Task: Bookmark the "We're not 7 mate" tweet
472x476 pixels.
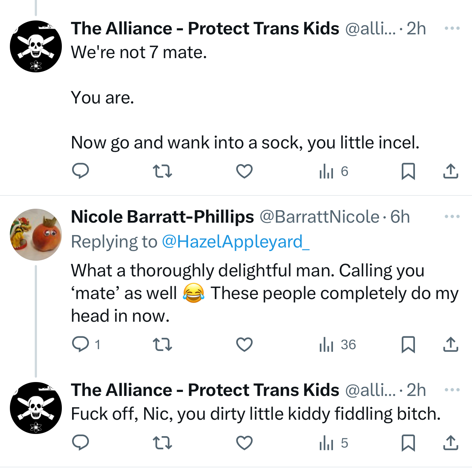Action: coord(408,171)
